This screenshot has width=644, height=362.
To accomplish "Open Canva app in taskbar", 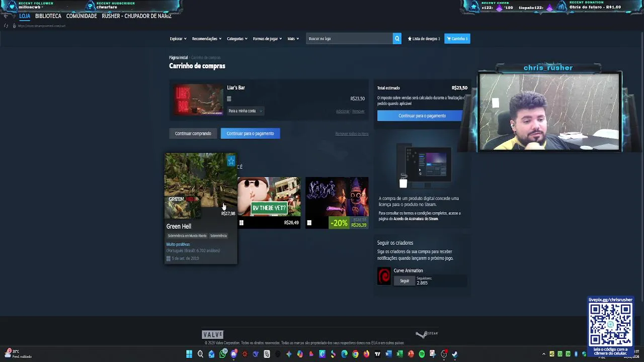I will point(322,354).
